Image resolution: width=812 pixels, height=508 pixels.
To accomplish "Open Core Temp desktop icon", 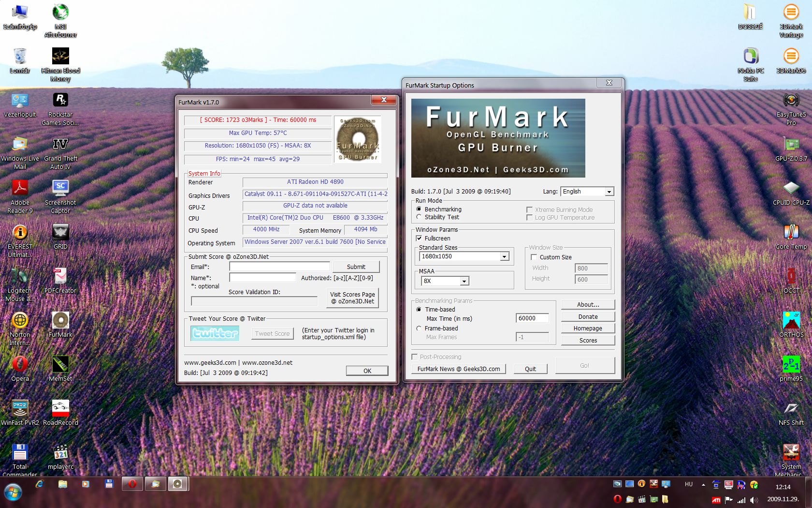I will click(791, 236).
